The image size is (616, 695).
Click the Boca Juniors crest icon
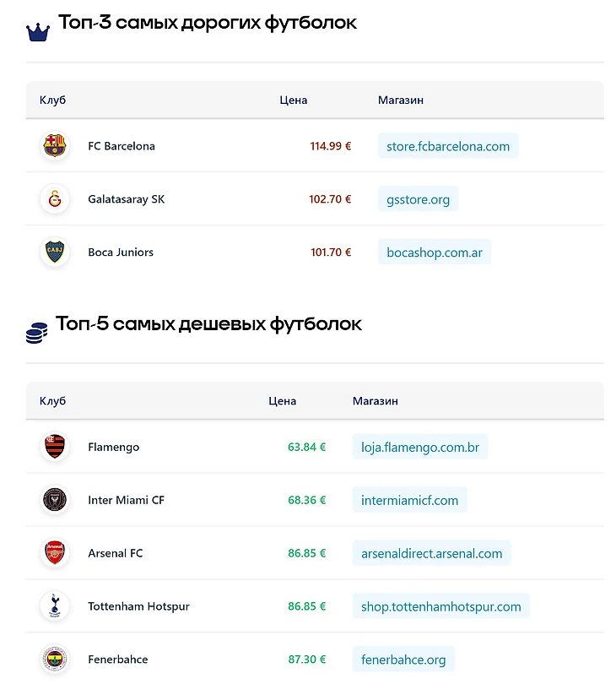(x=54, y=252)
